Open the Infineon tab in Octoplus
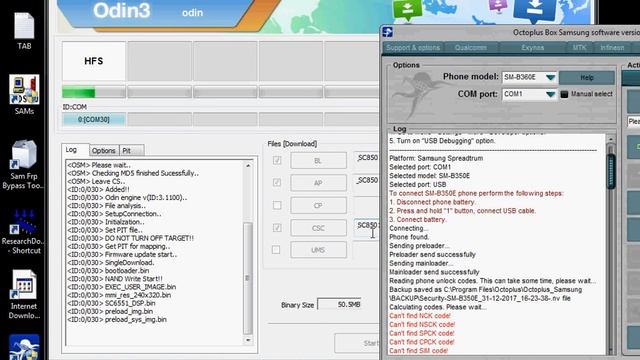Screen dimensions: 640x360 [x=612, y=47]
